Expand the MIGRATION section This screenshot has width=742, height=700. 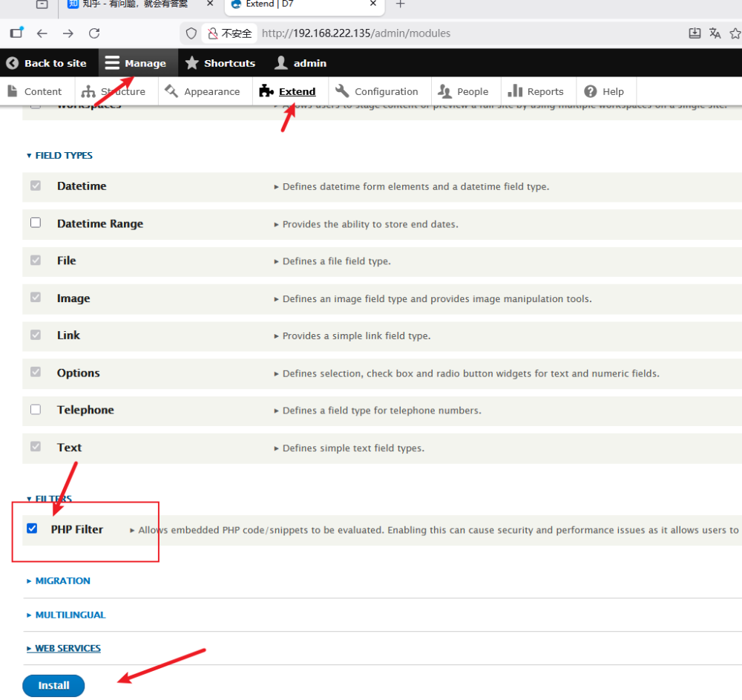pos(59,581)
